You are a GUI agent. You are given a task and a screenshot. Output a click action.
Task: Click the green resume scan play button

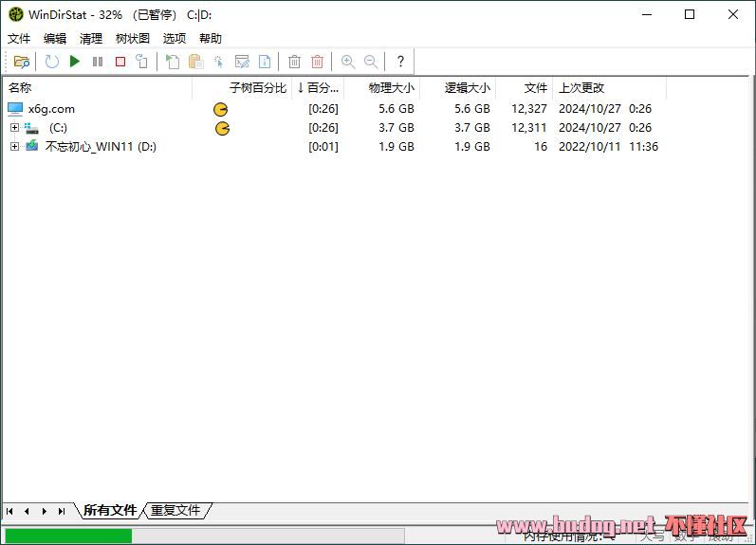pos(75,62)
